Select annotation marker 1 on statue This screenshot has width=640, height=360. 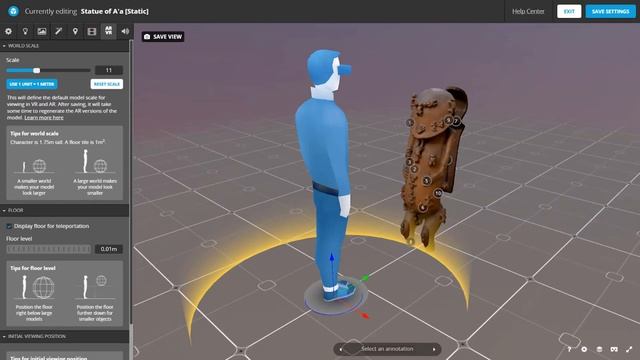click(x=410, y=122)
